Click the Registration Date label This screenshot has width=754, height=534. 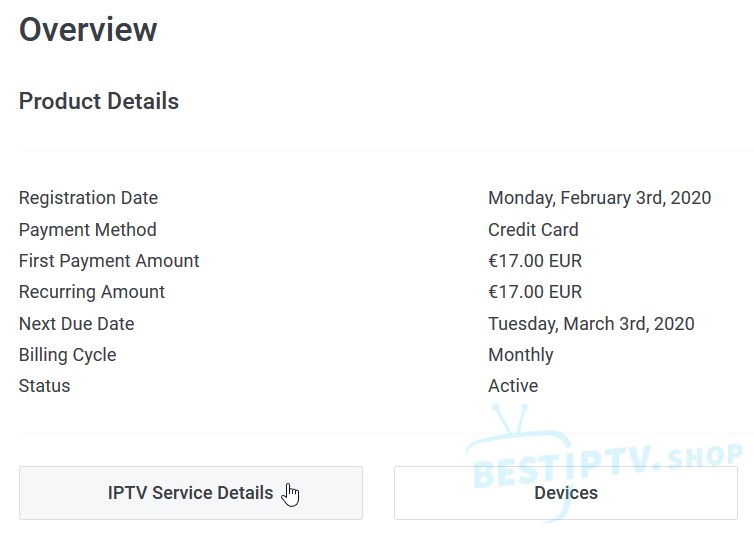pos(88,198)
